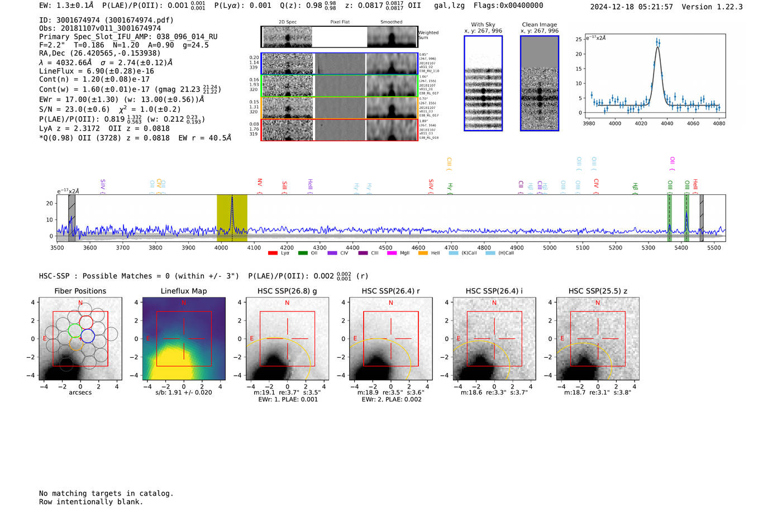Viewport: 782px width, 532px height.
Task: Select the green-bordered fiber spectrum row
Action: (340, 86)
